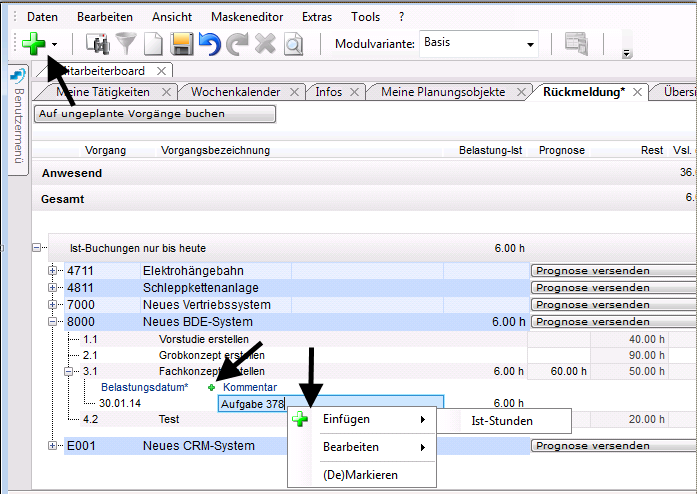Click the 30.01.14 Belastungsdatum entry
697x494 pixels.
tap(120, 404)
